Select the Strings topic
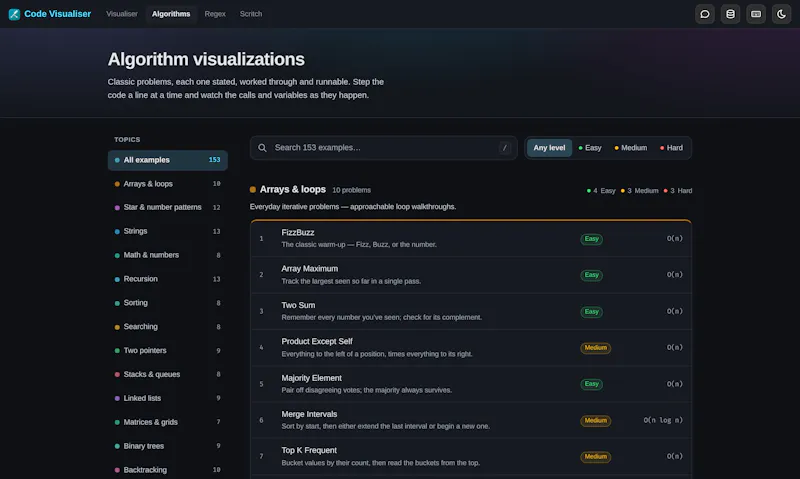The height and width of the screenshot is (479, 800). coord(167,231)
